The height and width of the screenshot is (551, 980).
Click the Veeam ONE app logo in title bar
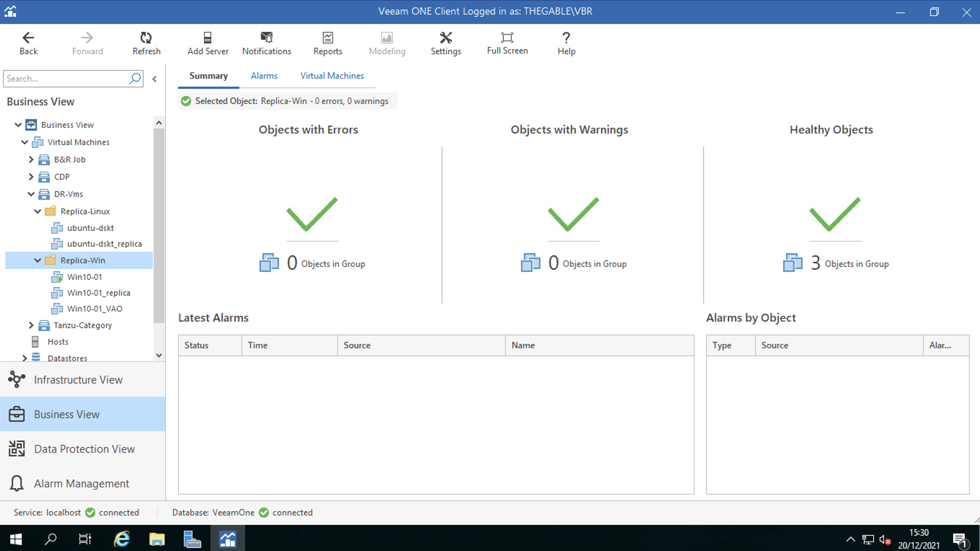pyautogui.click(x=11, y=12)
